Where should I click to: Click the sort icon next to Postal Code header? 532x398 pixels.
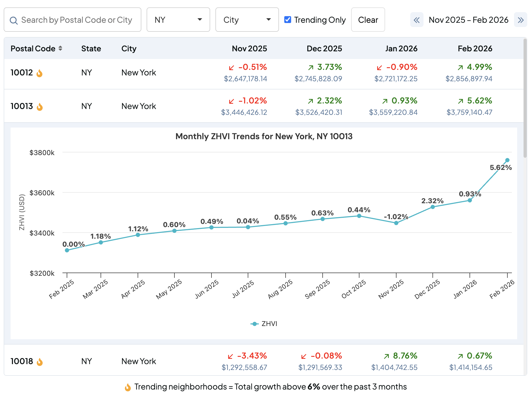pos(60,48)
